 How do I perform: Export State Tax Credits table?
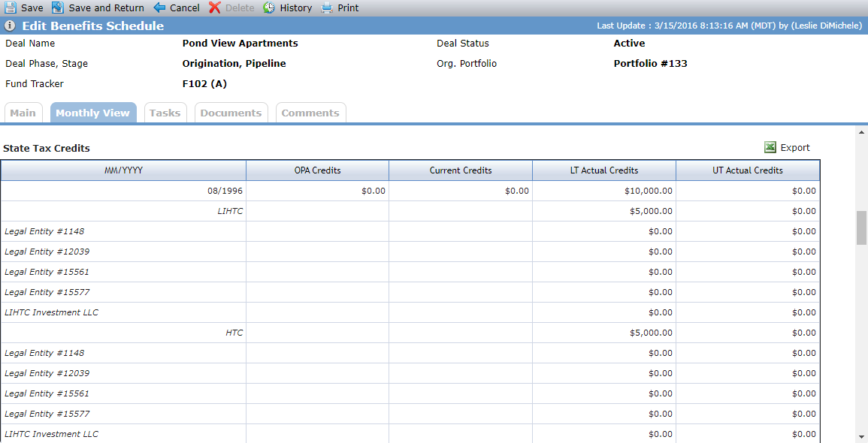click(795, 148)
